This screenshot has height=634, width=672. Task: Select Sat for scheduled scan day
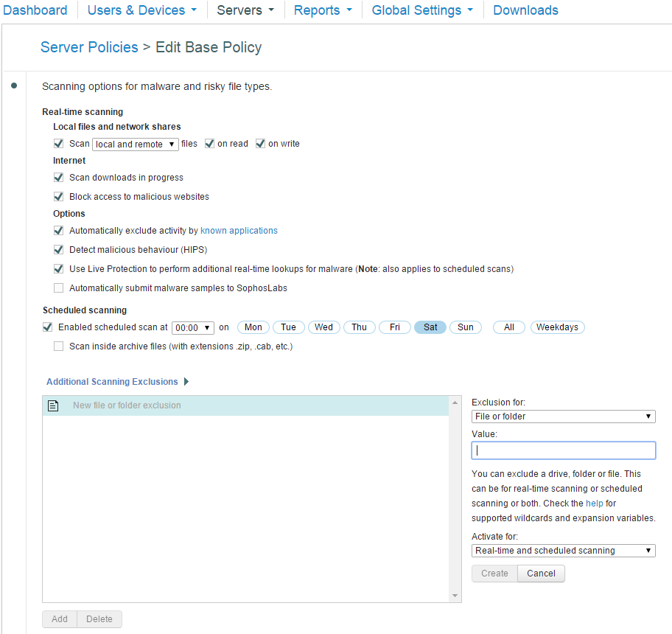pyautogui.click(x=430, y=327)
